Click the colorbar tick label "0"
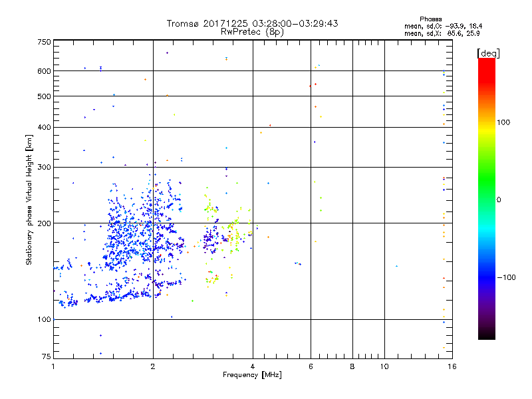Screen dimensions: 532x399 click(499, 199)
